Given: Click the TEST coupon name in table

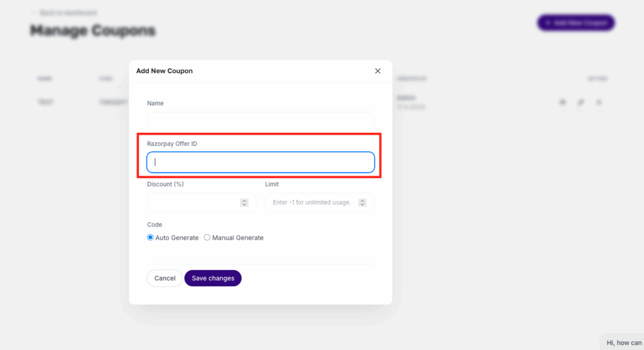Looking at the screenshot, I should point(45,102).
